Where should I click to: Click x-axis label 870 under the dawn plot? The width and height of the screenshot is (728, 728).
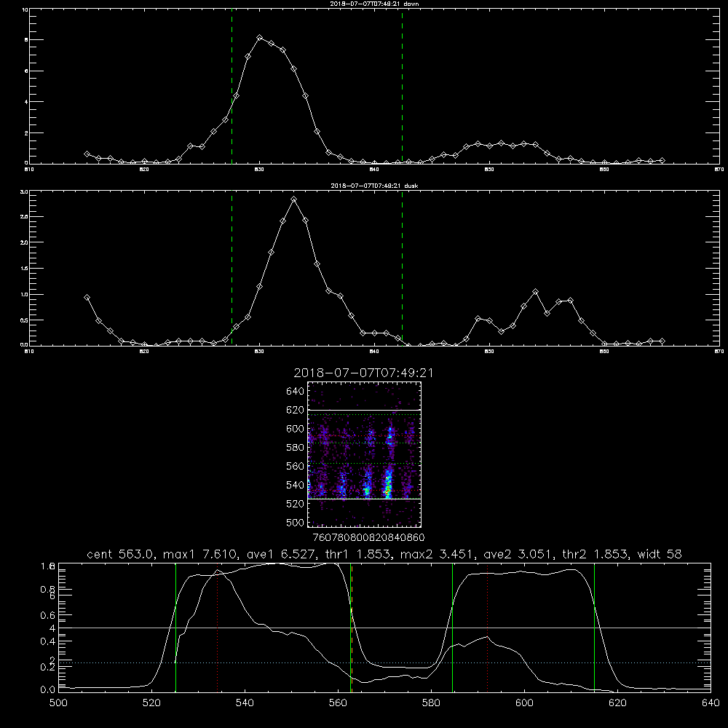719,170
